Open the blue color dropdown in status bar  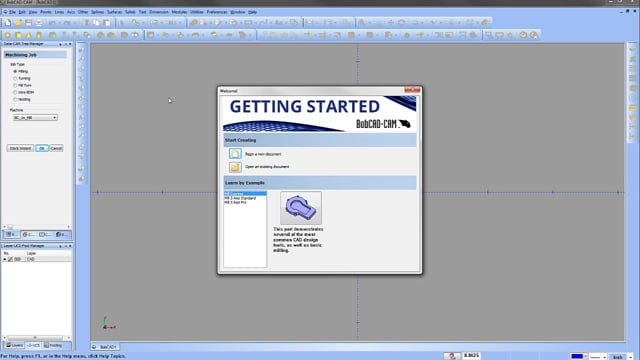point(585,356)
